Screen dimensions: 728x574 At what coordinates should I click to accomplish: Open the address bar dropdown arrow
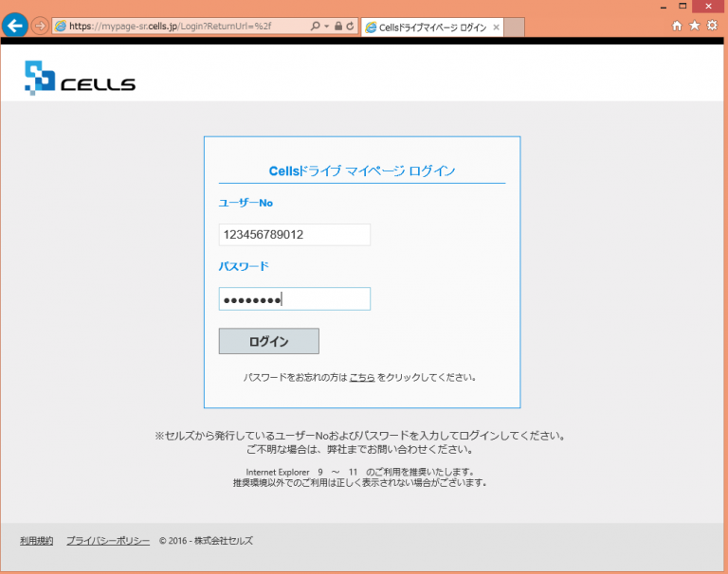click(327, 27)
